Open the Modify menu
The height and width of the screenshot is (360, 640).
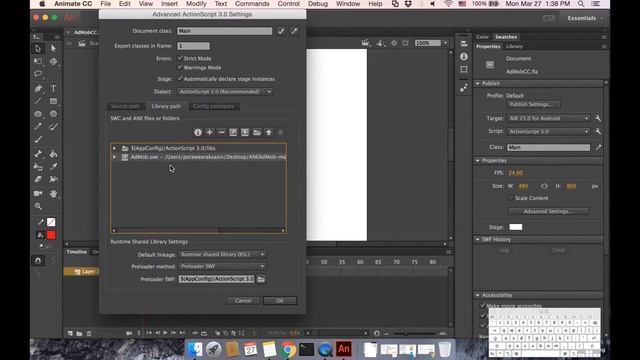(196, 4)
